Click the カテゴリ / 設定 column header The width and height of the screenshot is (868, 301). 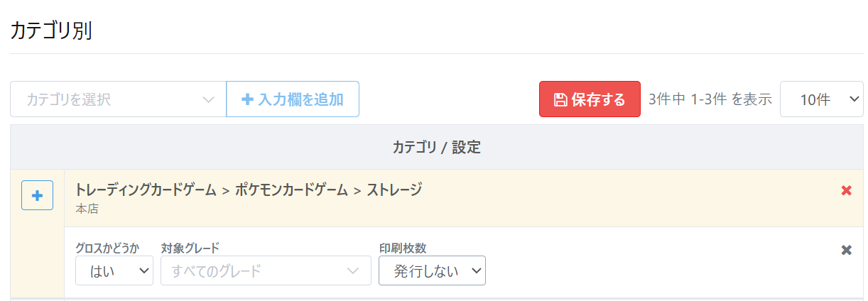click(436, 148)
